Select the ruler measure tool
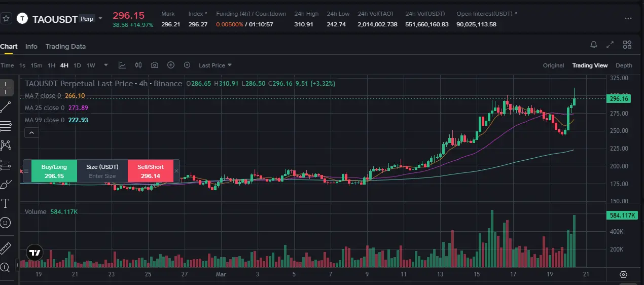This screenshot has height=285, width=644. (6, 248)
